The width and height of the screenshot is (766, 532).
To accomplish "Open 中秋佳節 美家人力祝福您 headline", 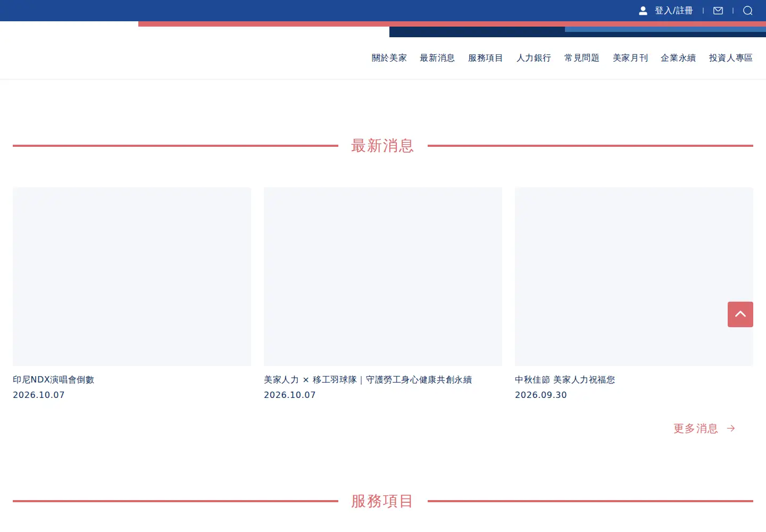I will [x=565, y=379].
